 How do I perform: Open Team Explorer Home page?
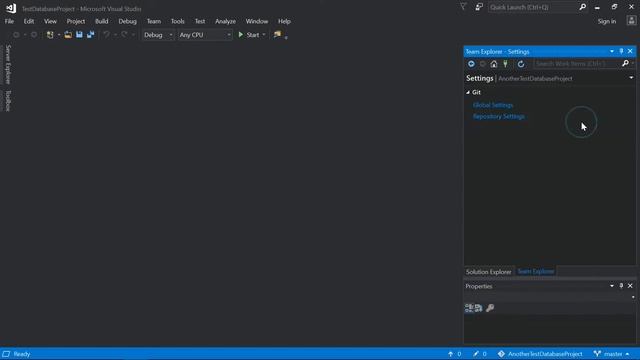494,64
